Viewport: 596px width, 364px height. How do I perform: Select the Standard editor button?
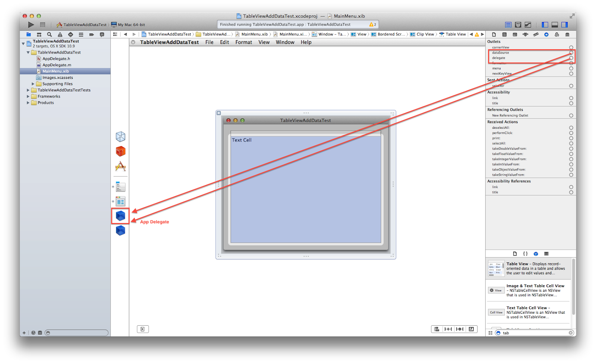508,25
